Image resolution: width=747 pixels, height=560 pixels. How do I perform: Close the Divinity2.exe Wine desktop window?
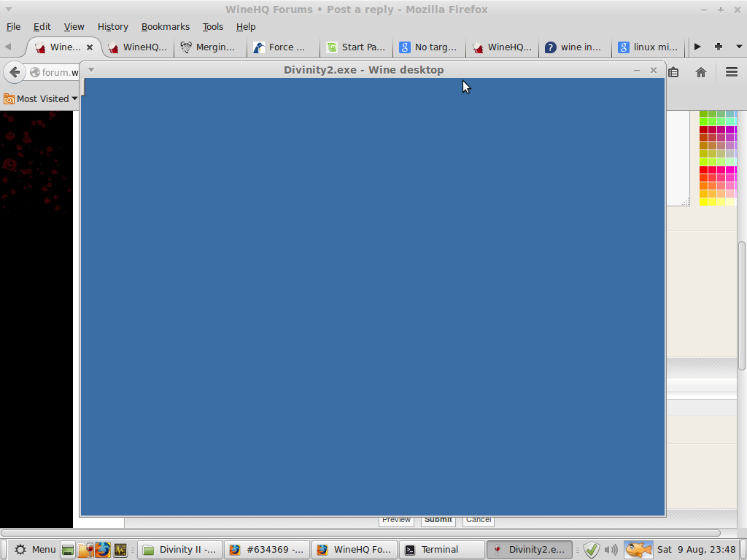tap(654, 70)
